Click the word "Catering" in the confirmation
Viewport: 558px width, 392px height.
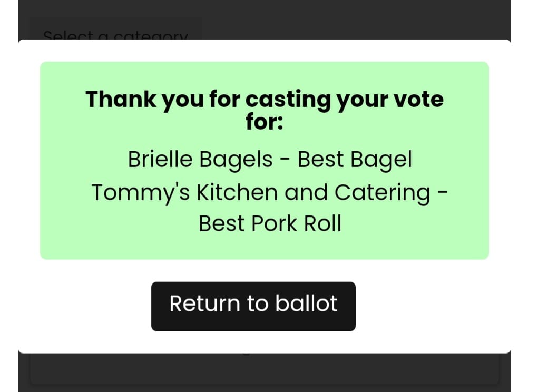382,192
